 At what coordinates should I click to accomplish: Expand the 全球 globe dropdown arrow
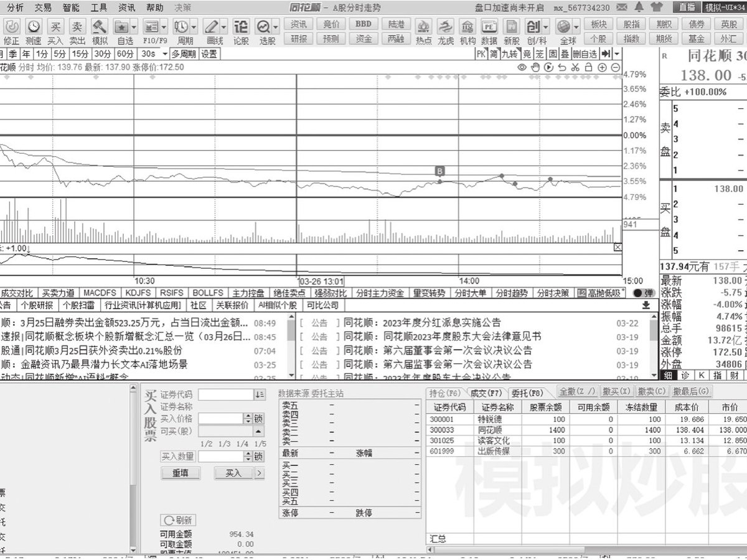click(576, 27)
